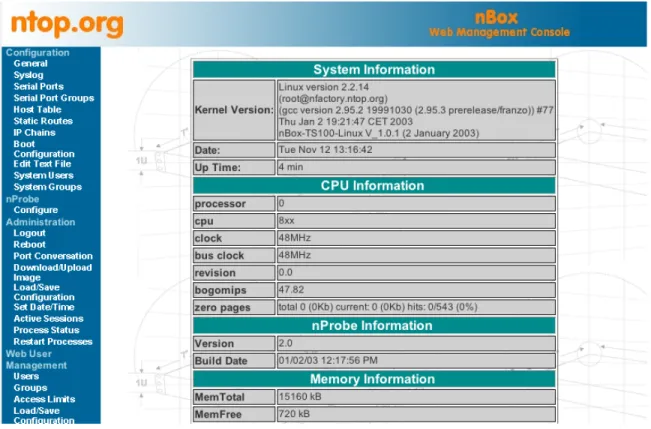The width and height of the screenshot is (651, 429).
Task: Open Administration Load/Save Configuration link
Action: (x=44, y=292)
